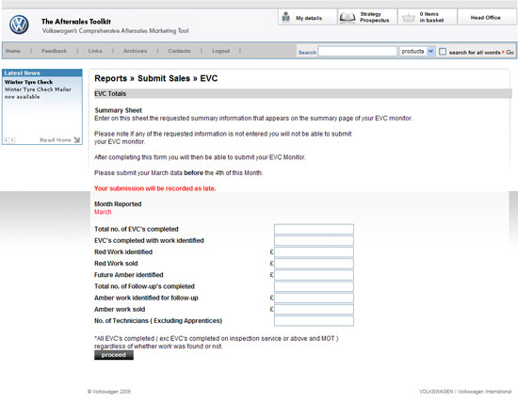Go to the Archives menu item

pos(135,51)
